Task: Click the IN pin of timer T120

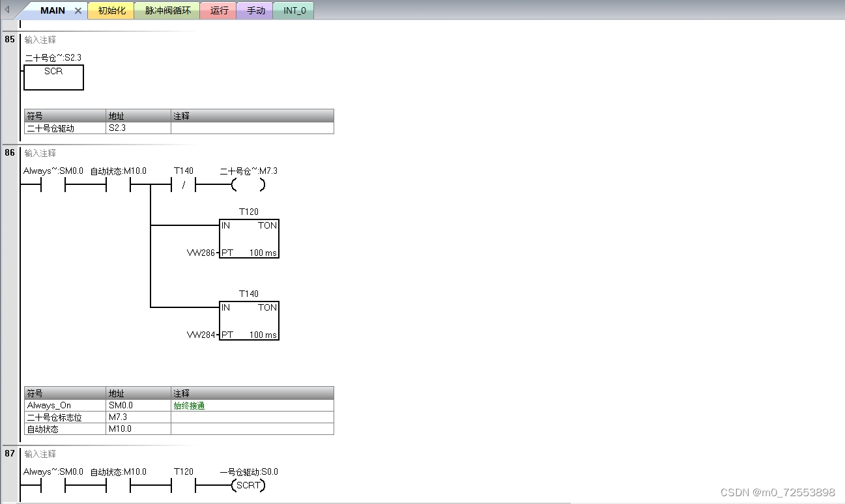Action: (225, 225)
